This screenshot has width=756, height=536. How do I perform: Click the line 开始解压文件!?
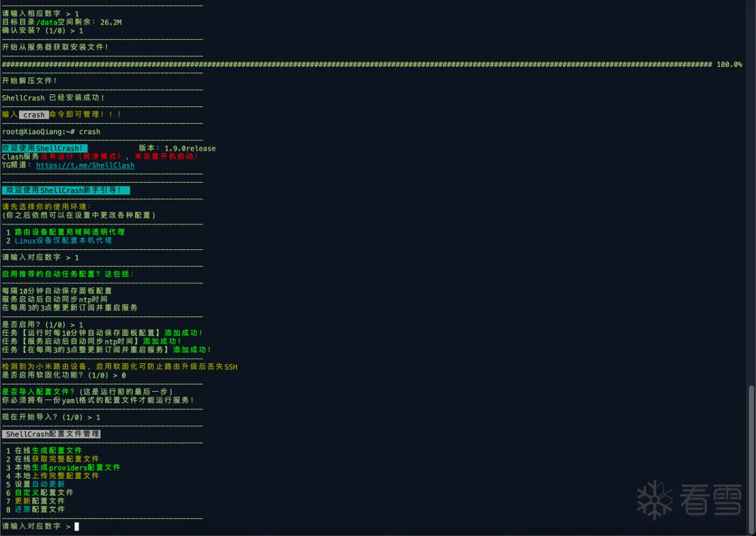click(30, 81)
